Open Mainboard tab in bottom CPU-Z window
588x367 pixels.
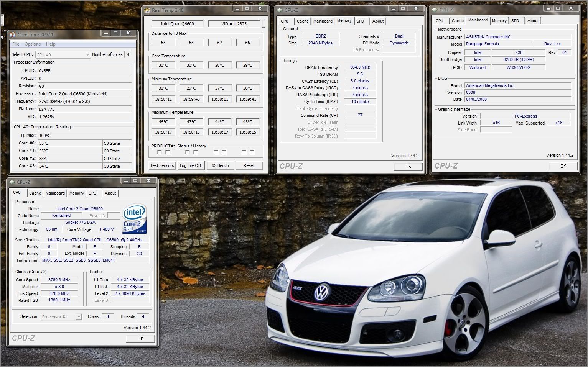[x=55, y=193]
